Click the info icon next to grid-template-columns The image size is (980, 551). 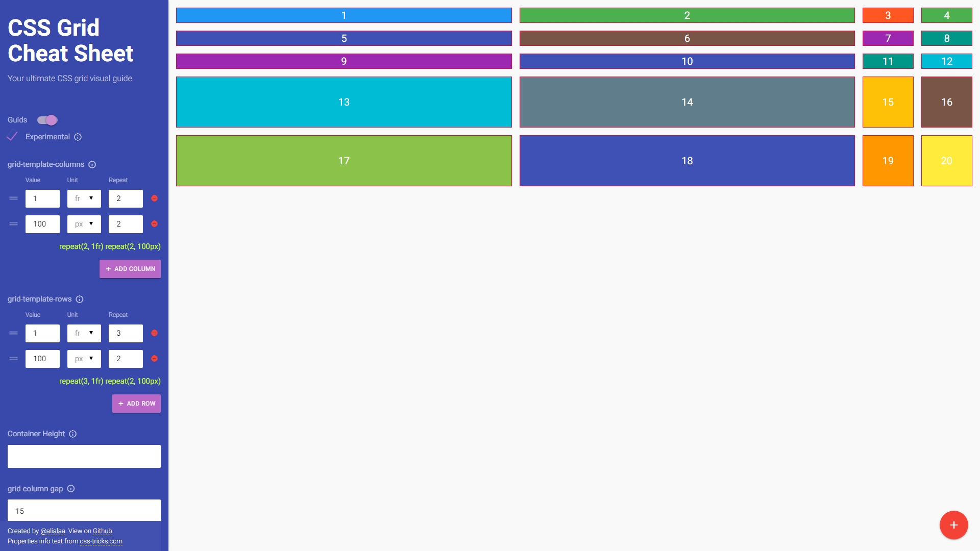point(93,165)
